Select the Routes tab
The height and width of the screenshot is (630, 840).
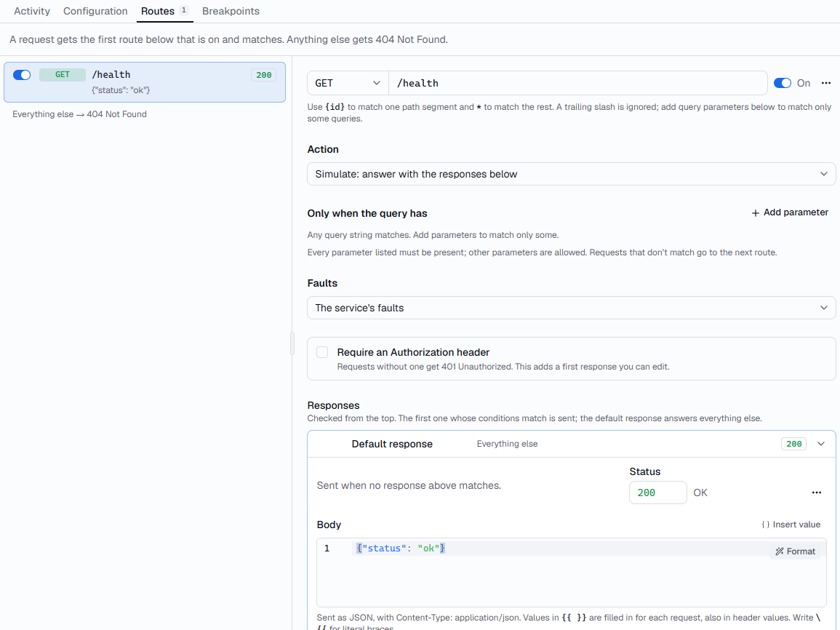164,11
